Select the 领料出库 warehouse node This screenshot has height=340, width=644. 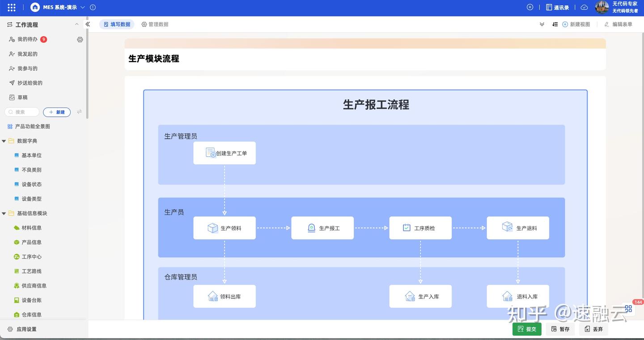(x=224, y=296)
